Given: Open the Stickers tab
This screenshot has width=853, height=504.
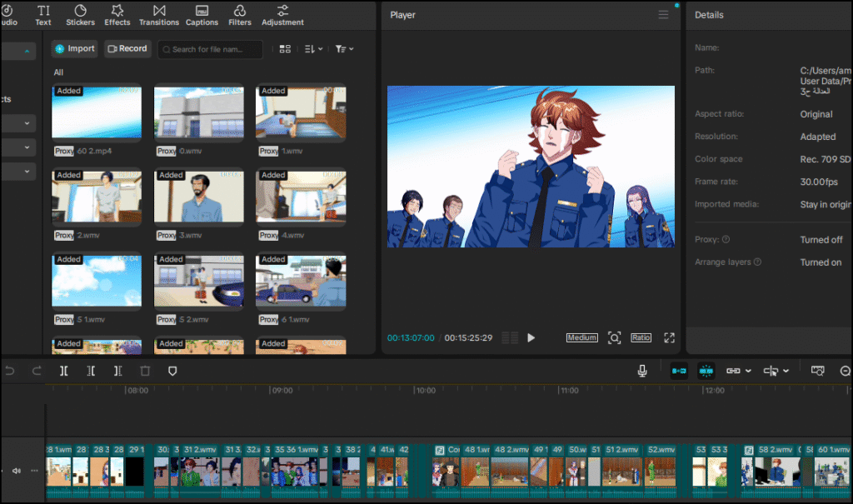Looking at the screenshot, I should click(x=81, y=15).
